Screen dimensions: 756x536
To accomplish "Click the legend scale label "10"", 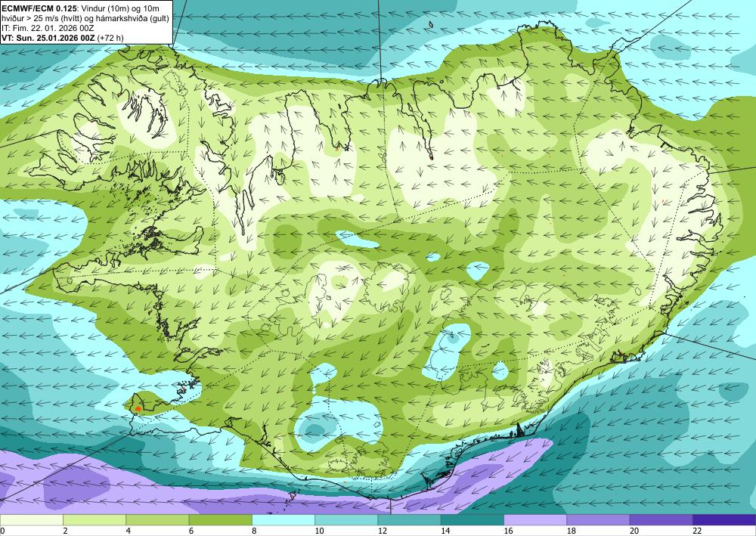I will [319, 531].
